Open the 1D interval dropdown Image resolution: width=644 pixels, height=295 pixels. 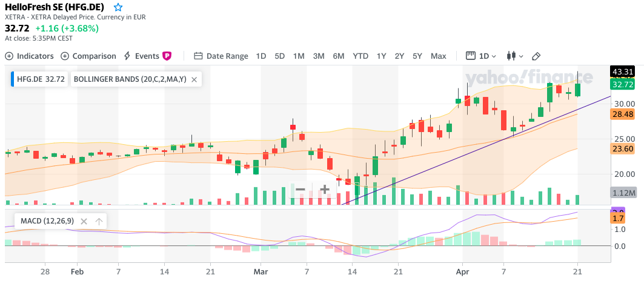pyautogui.click(x=481, y=56)
